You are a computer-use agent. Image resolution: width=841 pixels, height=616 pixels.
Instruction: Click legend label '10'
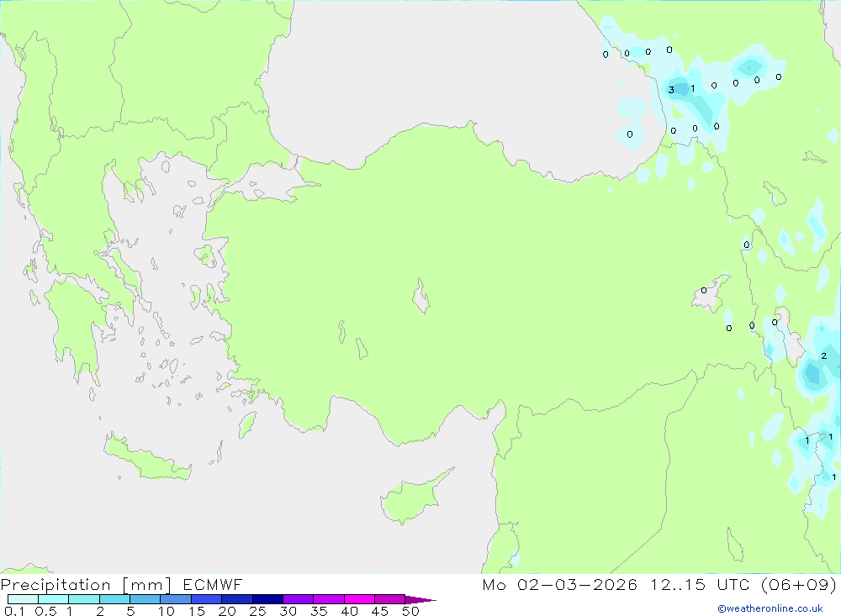click(x=167, y=611)
